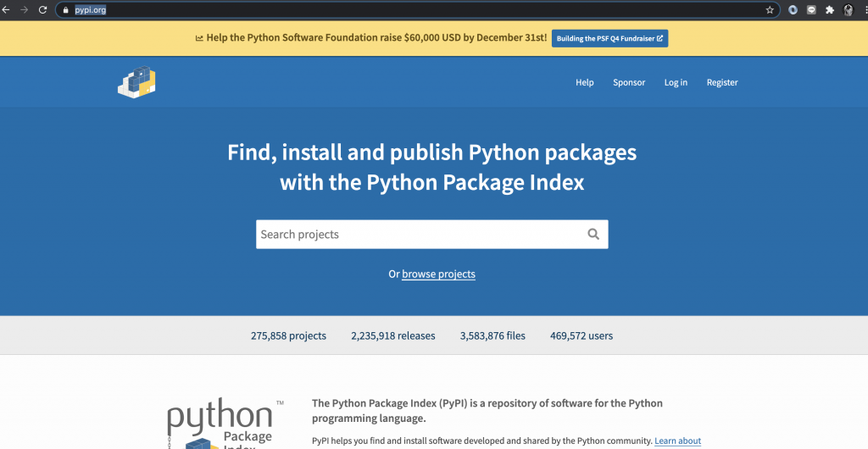Open the Extensions puzzle piece icon
Image resolution: width=868 pixels, height=449 pixels.
[x=829, y=10]
